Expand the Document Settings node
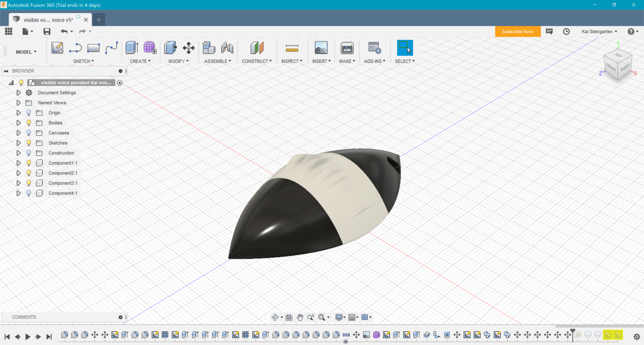The image size is (644, 345). pyautogui.click(x=18, y=93)
